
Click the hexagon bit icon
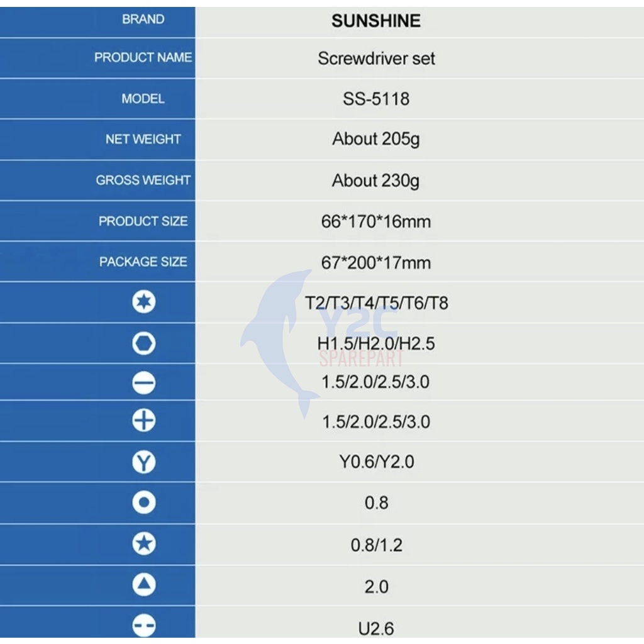(x=144, y=343)
